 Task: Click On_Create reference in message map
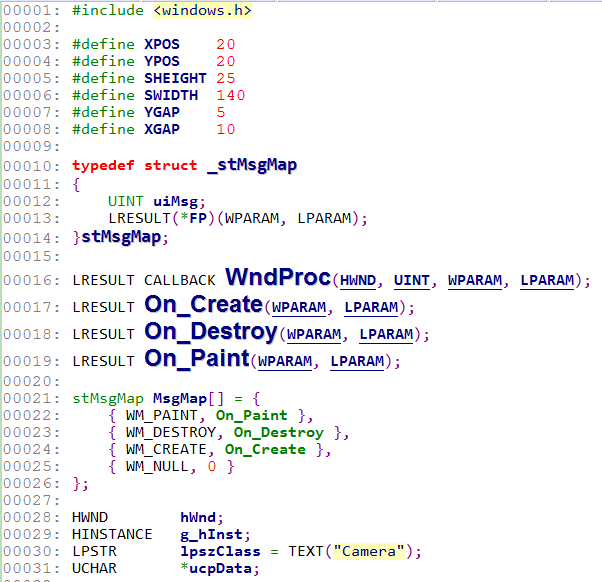[265, 449]
